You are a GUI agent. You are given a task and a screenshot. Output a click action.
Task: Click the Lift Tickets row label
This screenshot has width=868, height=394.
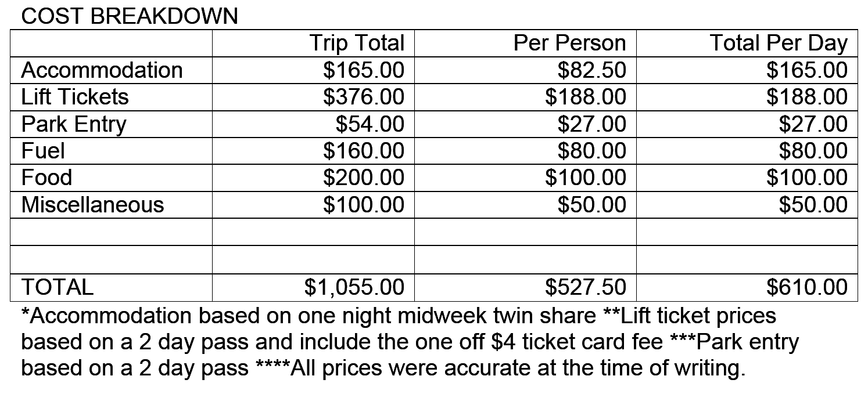[75, 97]
